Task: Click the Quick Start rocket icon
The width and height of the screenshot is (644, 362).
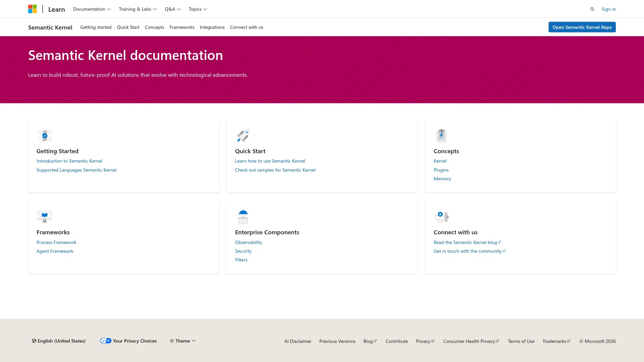Action: pos(243,136)
